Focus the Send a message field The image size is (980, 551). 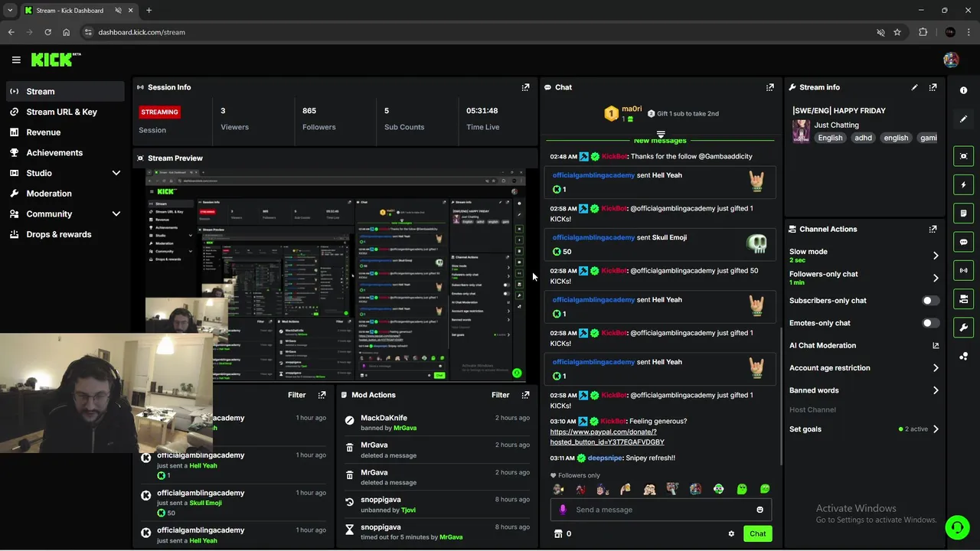(x=661, y=510)
